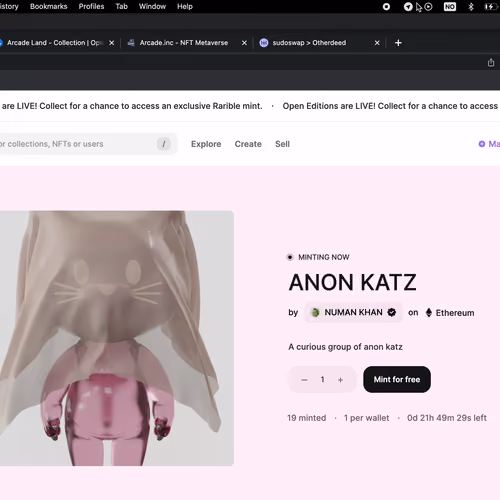Open a new browser tab with plus icon
Viewport: 500px width, 500px height.
point(398,43)
